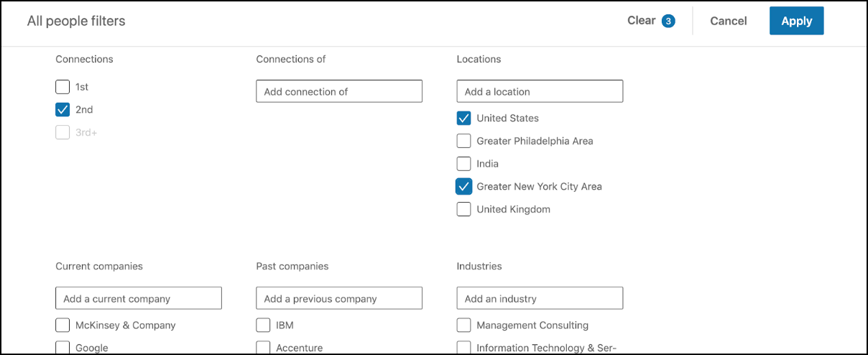
Task: Check the United Kingdom location
Action: click(x=464, y=210)
